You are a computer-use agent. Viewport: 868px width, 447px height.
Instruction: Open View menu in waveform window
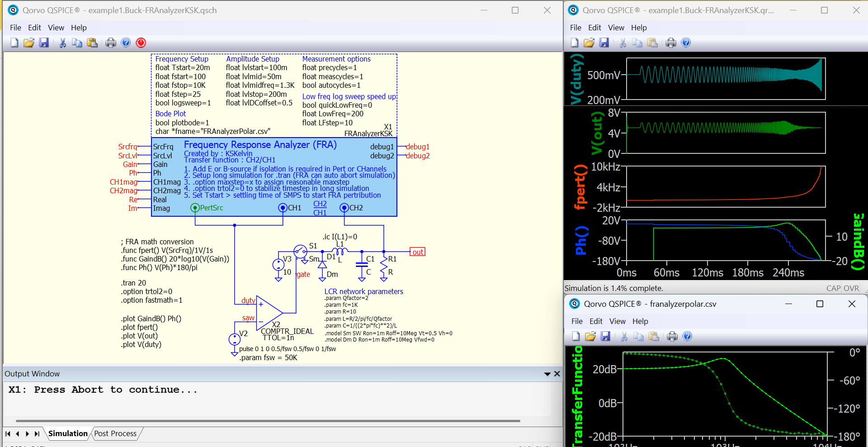tap(616, 28)
